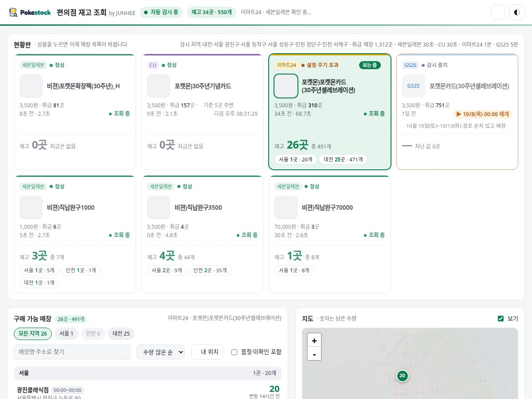Click the 서울 1곳 · 20개 chip on 이마트24 card
Screen dimensions: 532x399
click(x=296, y=160)
